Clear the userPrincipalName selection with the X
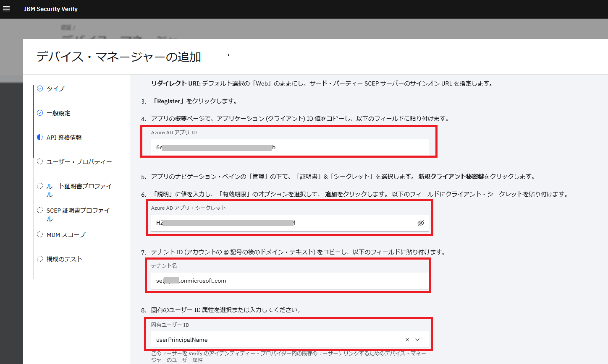Viewport: 608px width, 364px height. pos(407,340)
